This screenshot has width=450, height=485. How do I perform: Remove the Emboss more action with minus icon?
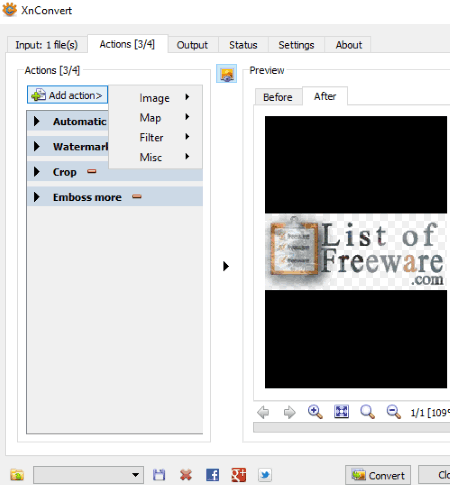[137, 197]
